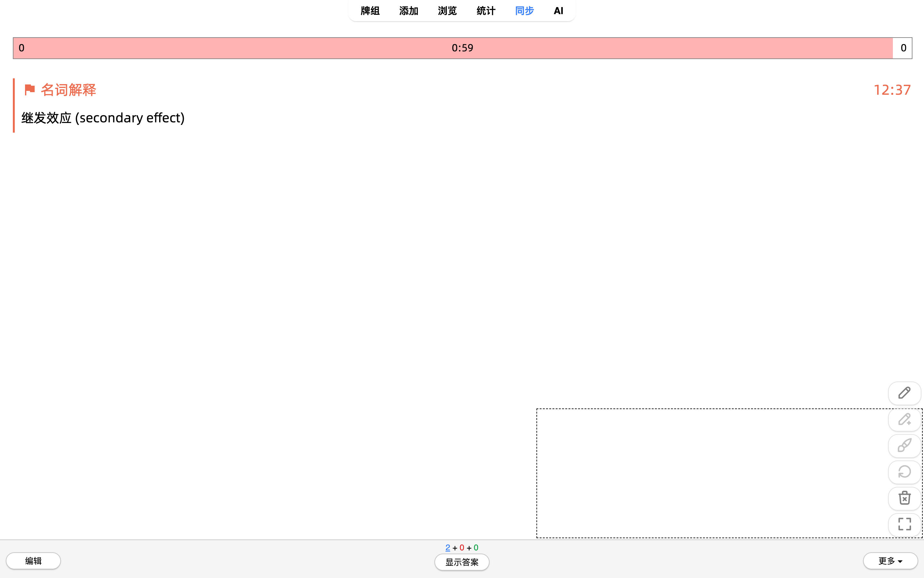
Task: Click the undo stroke icon
Action: [904, 472]
